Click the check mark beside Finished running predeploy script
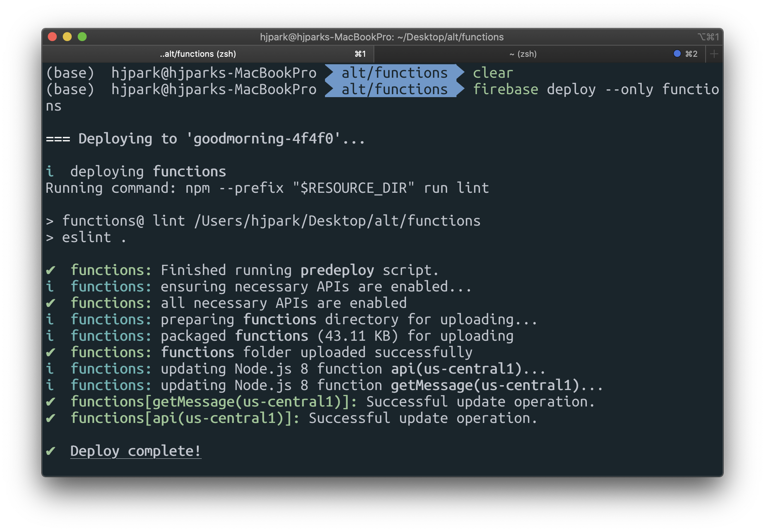The image size is (765, 532). (51, 270)
